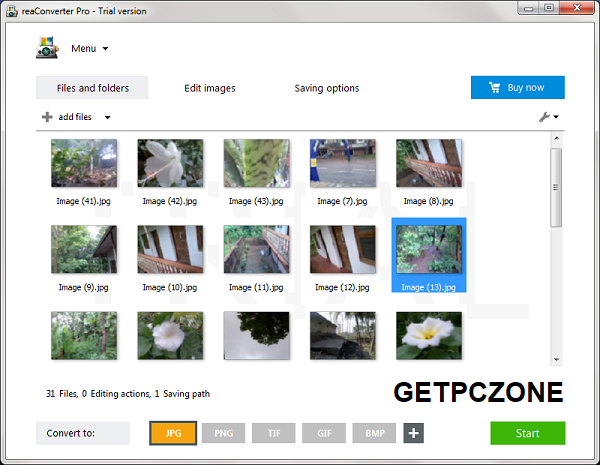The image size is (600, 465).
Task: Click the file list scrollbar handle
Action: [x=556, y=188]
